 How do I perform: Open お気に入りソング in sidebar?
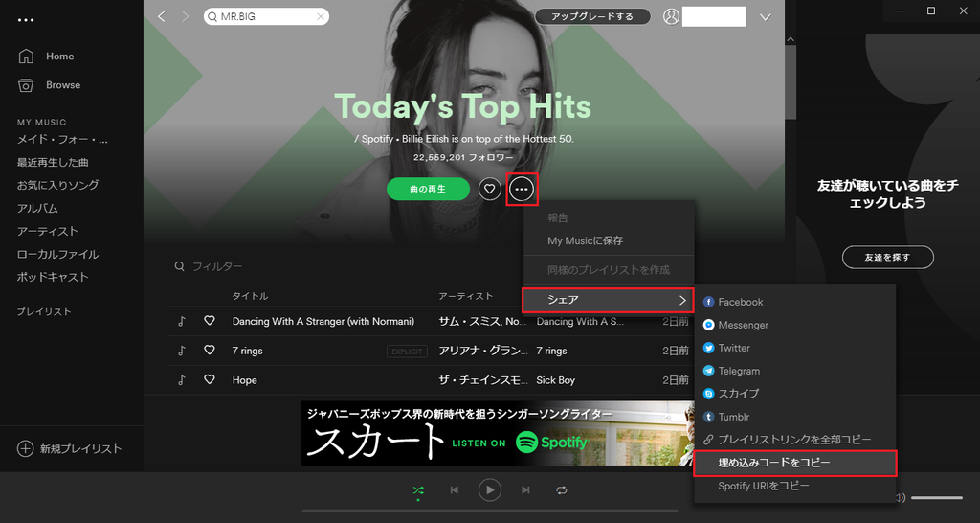pos(58,185)
